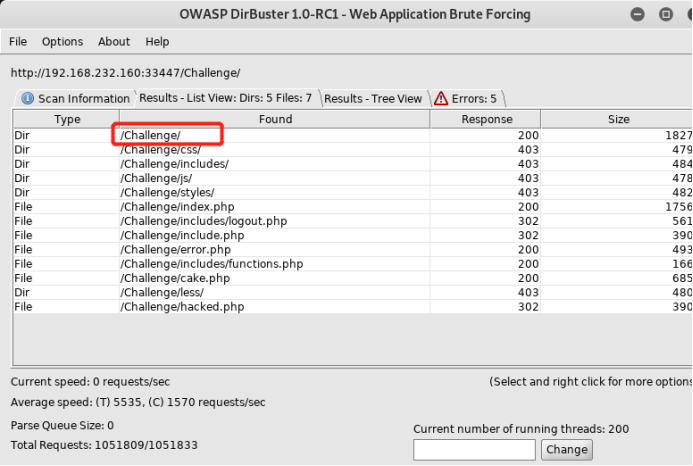The width and height of the screenshot is (693, 466).
Task: Select the /Challenge/hacked.php row
Action: [x=353, y=306]
